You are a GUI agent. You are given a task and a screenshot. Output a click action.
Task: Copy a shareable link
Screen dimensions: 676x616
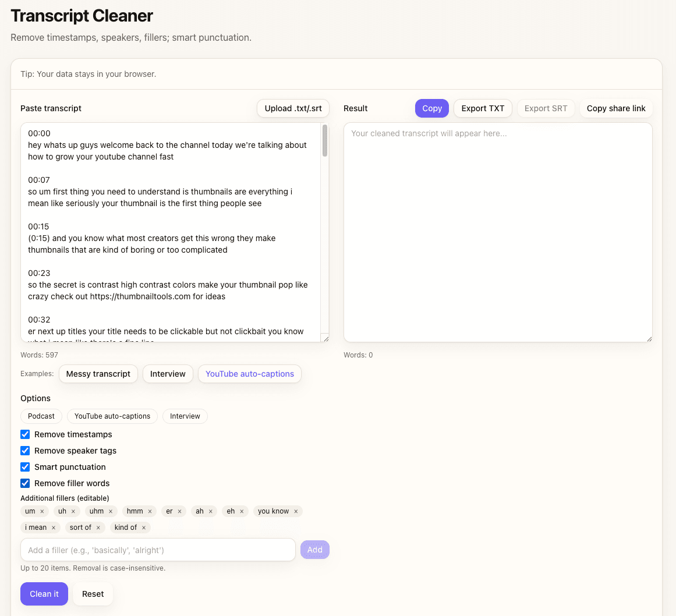tap(615, 108)
